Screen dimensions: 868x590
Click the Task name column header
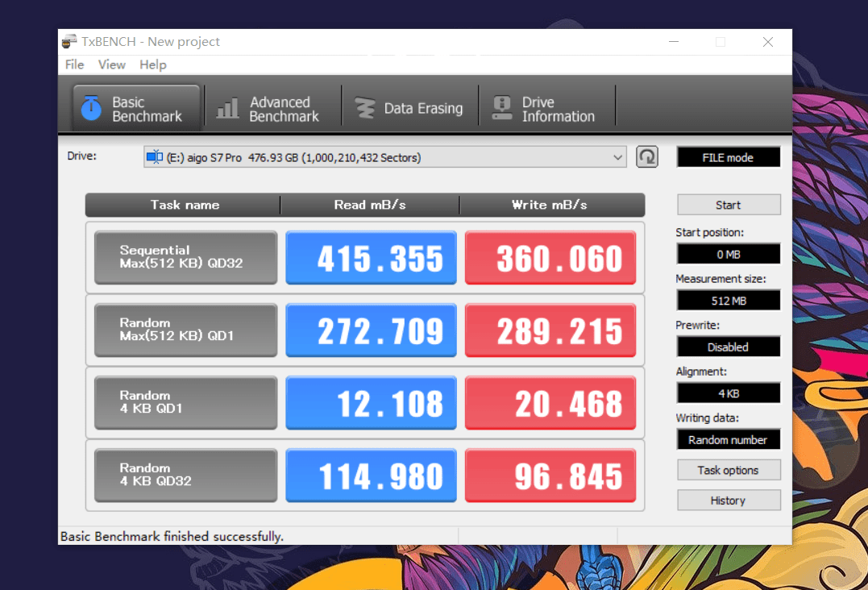click(185, 205)
